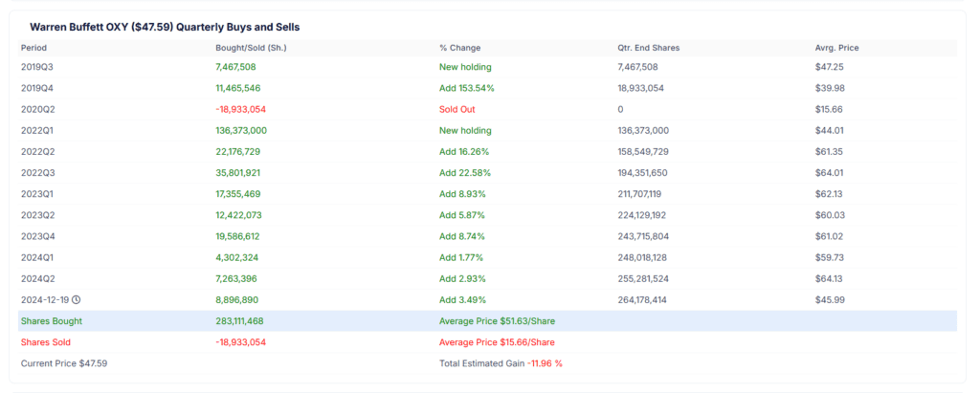Click the Total Estimated Gain -11.96 % text

(501, 363)
